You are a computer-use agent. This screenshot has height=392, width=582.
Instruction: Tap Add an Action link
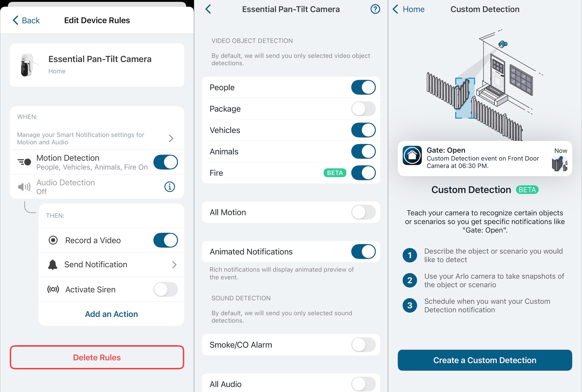(111, 314)
